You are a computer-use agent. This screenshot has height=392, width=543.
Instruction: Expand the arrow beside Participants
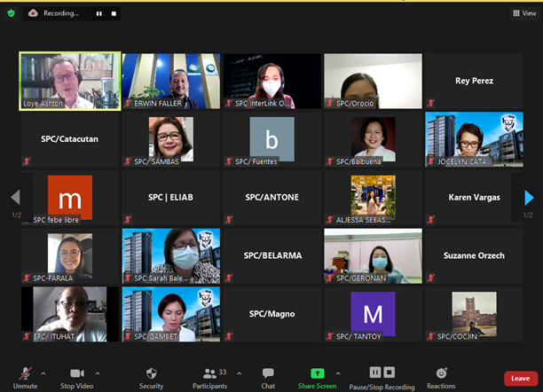[x=240, y=373]
